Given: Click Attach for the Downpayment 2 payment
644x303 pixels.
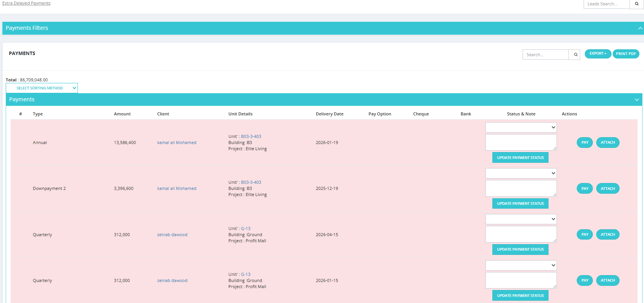Looking at the screenshot, I should click(x=608, y=188).
